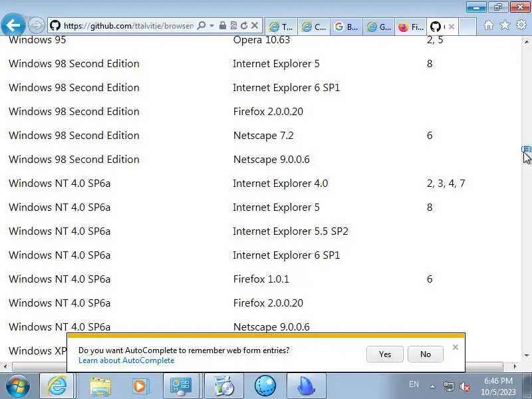
Task: Click in the github.com URL field
Action: [128, 26]
